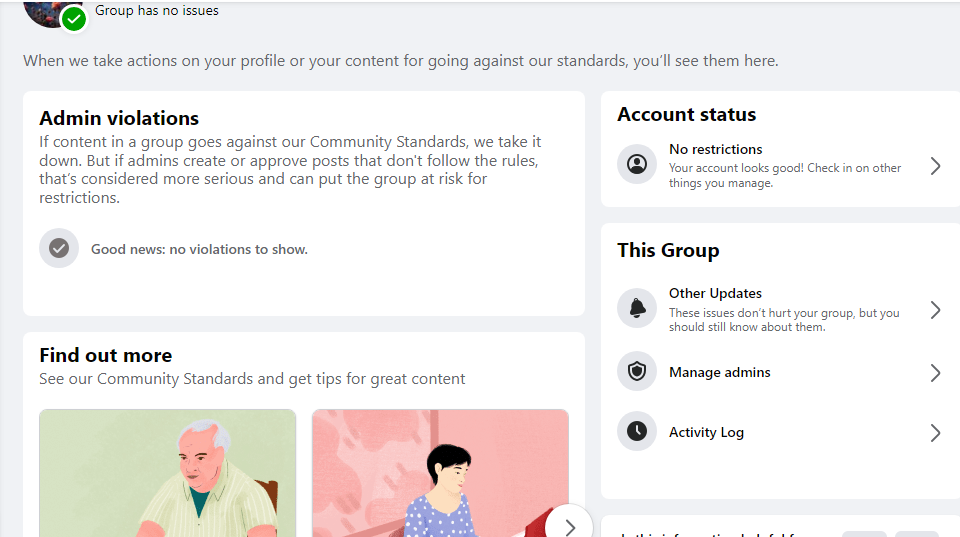This screenshot has width=960, height=537.
Task: Click the green checkmark badge on group avatar
Action: [x=74, y=20]
